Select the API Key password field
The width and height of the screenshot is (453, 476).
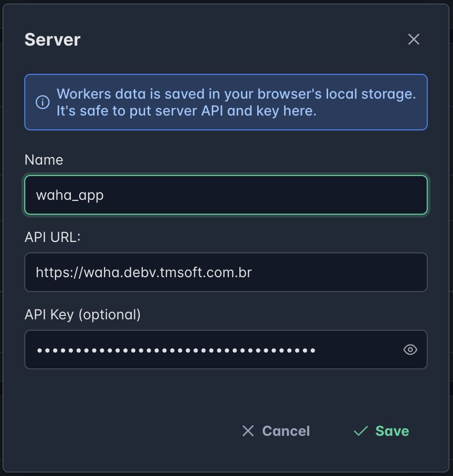click(226, 350)
